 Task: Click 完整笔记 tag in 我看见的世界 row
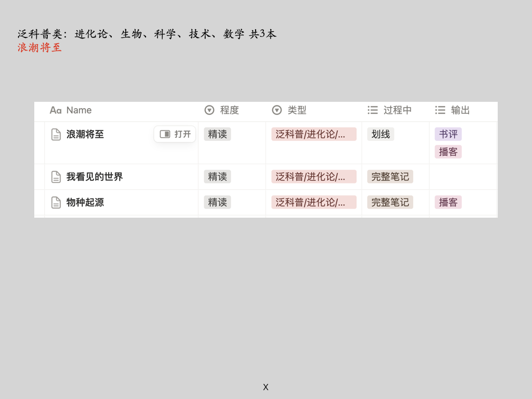point(390,177)
